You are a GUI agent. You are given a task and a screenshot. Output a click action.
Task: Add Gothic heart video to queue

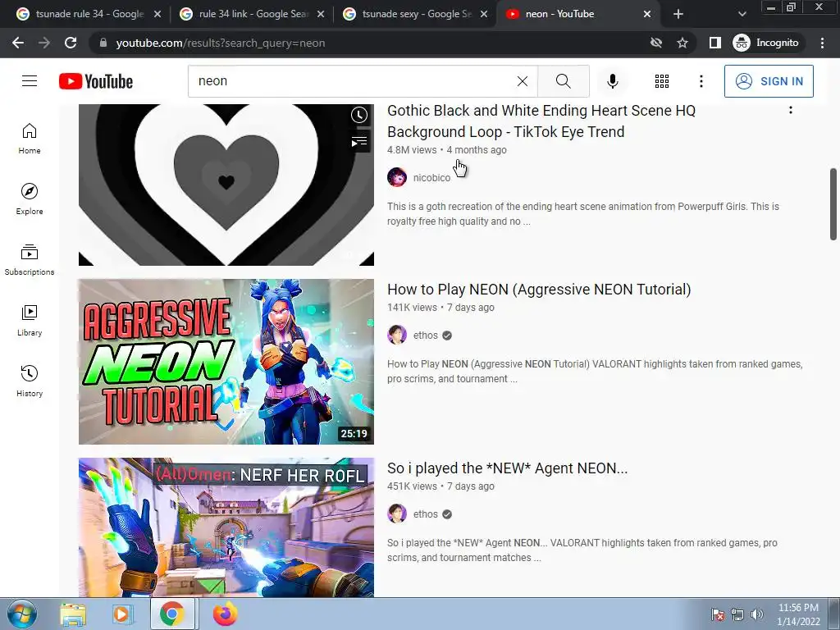pyautogui.click(x=359, y=141)
